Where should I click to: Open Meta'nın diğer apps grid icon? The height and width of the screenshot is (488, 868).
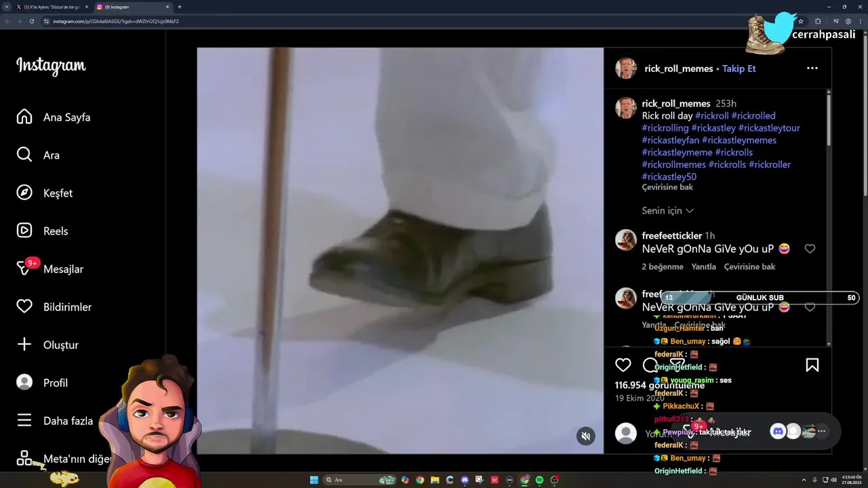[24, 459]
